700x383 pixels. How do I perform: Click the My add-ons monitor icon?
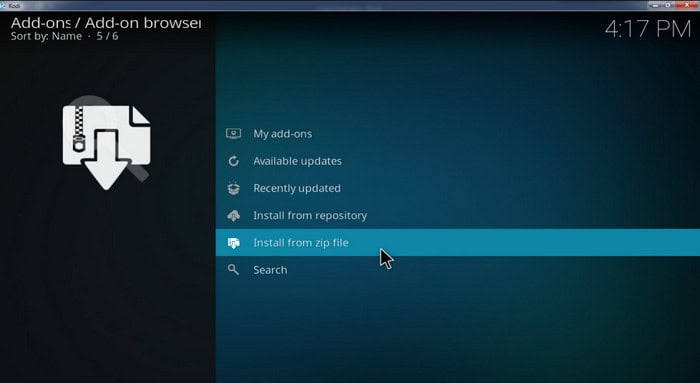coord(233,133)
